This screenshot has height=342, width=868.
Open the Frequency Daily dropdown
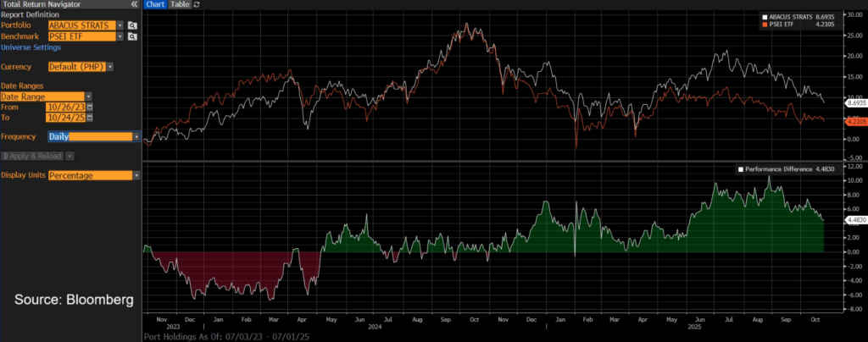pos(136,136)
